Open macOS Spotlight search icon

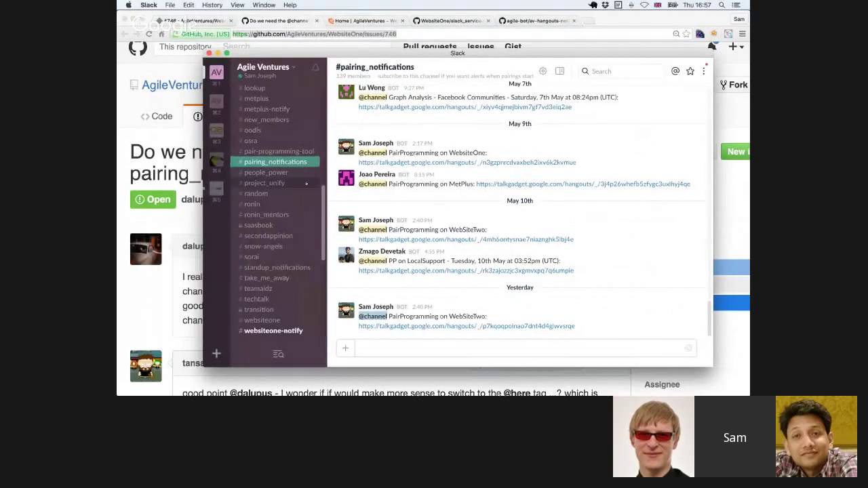point(722,5)
